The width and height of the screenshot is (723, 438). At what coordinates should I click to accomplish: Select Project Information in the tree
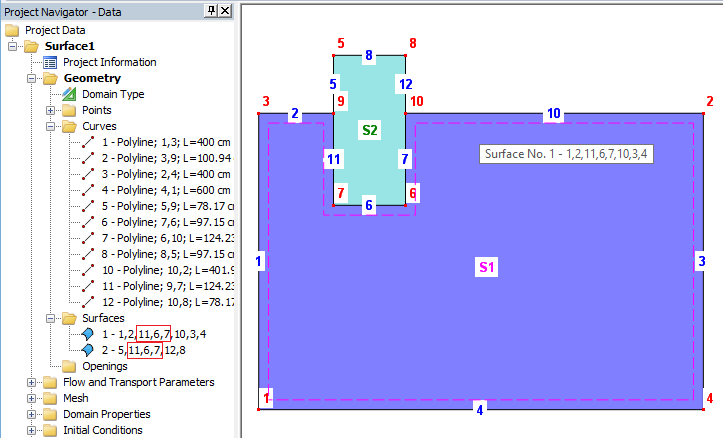click(x=110, y=62)
